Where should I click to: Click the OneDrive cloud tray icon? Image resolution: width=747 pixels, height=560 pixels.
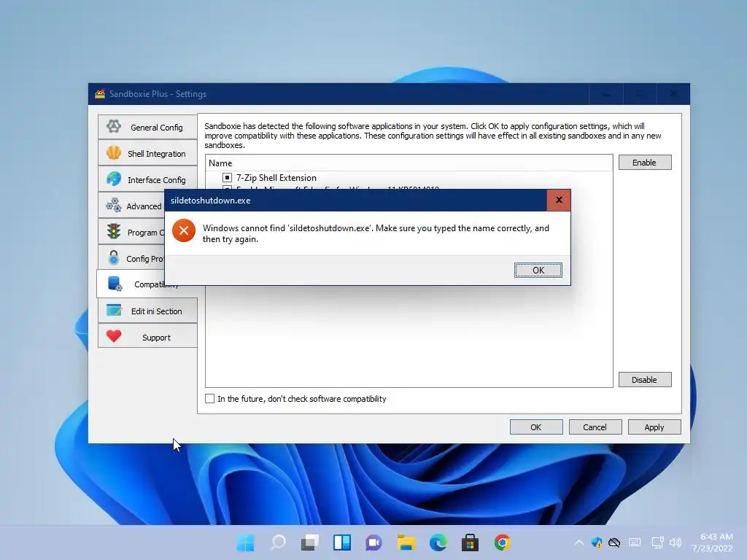(614, 542)
